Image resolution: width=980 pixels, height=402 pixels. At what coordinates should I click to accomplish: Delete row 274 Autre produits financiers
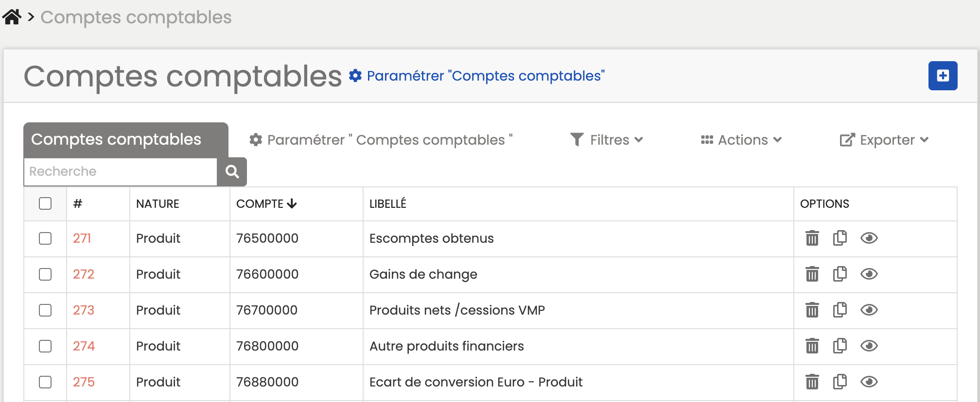(812, 346)
